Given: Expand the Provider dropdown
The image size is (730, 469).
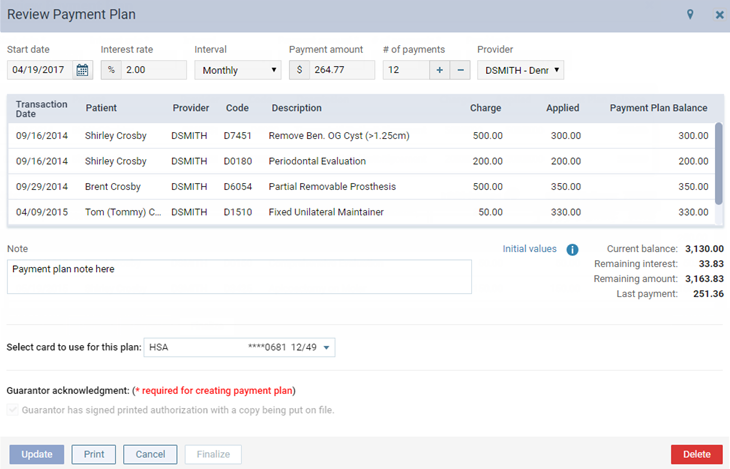Looking at the screenshot, I should point(520,70).
